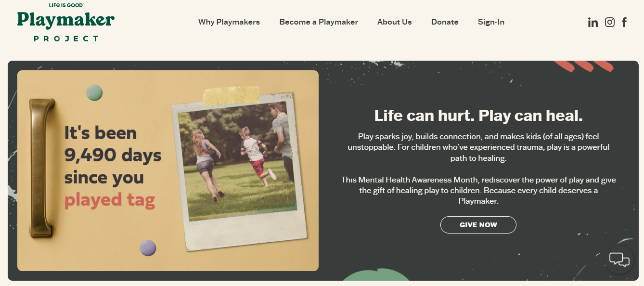Click the 'Play sparks joy' paragraph
Viewport: 644px width, 286px height.
[x=478, y=147]
